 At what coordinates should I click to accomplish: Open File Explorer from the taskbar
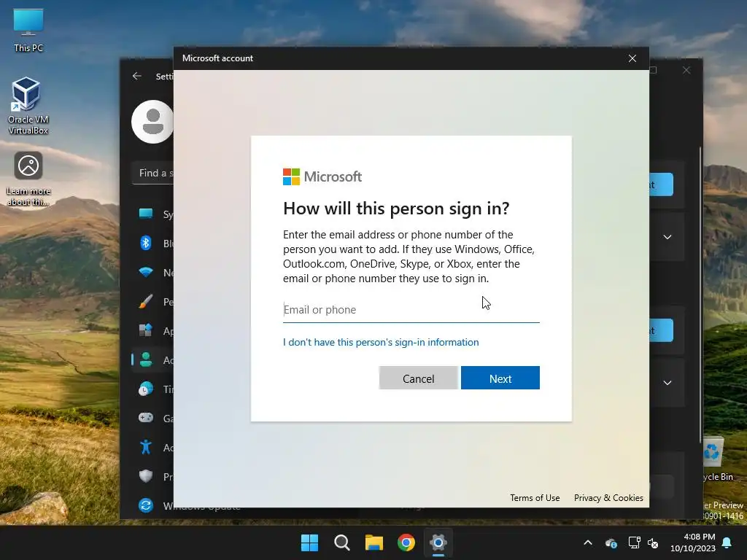[374, 542]
